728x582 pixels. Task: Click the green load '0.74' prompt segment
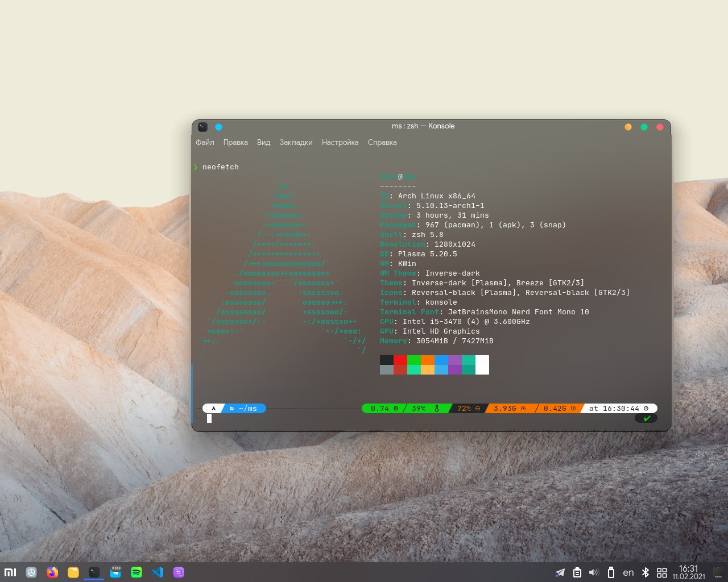pyautogui.click(x=384, y=408)
